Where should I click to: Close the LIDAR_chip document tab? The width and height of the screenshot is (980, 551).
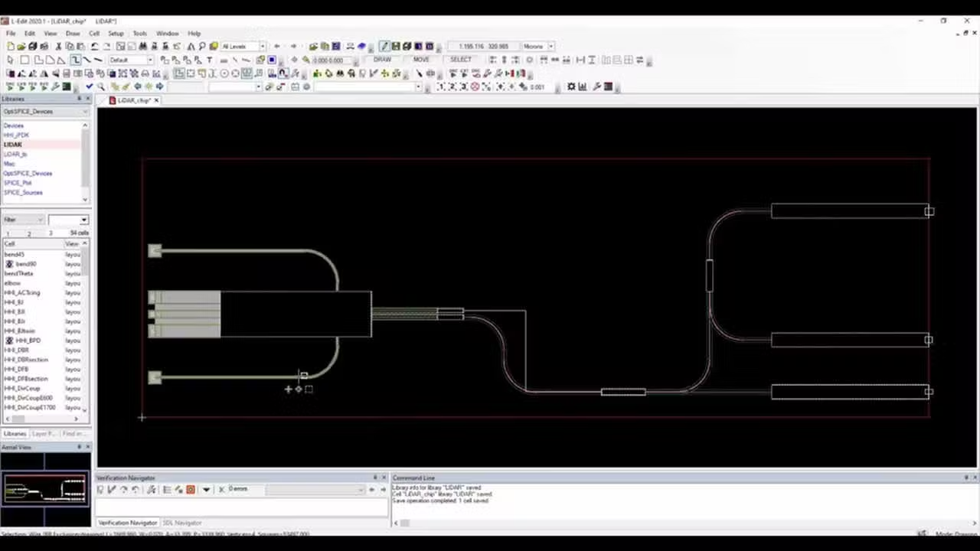click(156, 100)
